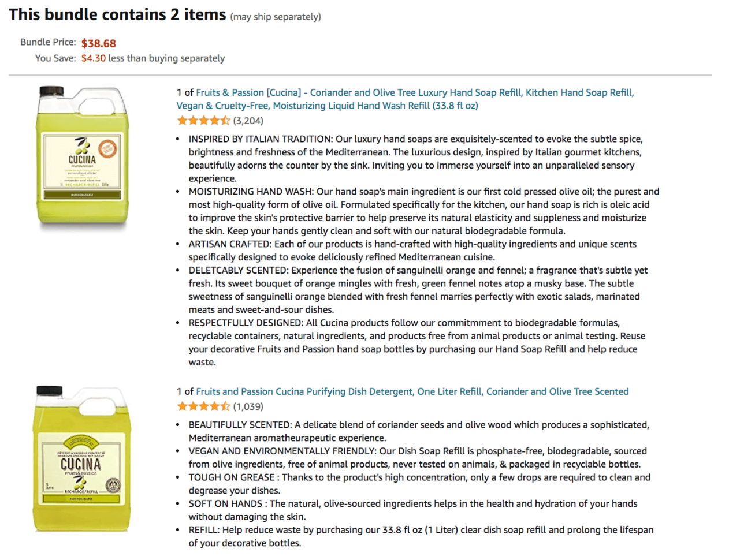This screenshot has width=729, height=560.
Task: Click the RESPECTFULLY DESIGNED bullet text
Action: coord(416,342)
